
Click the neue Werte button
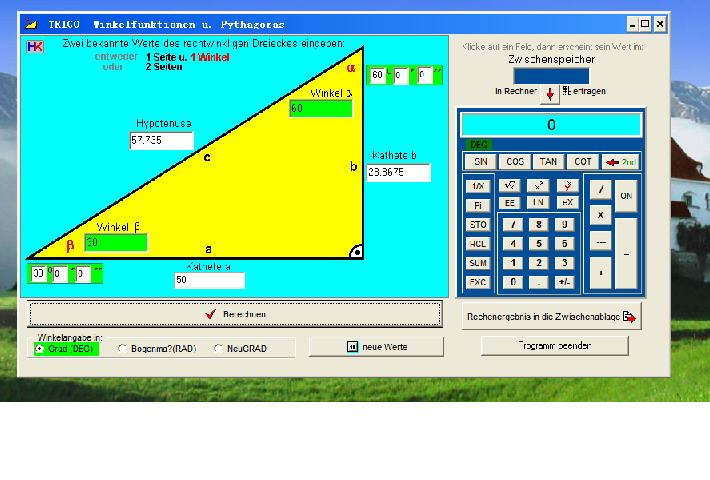pyautogui.click(x=376, y=347)
